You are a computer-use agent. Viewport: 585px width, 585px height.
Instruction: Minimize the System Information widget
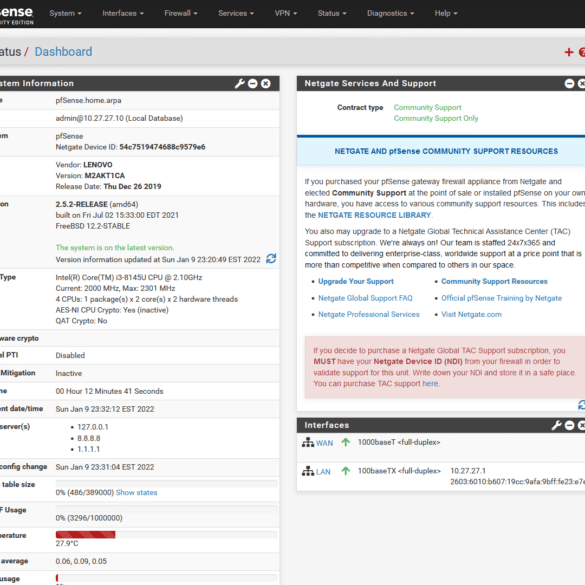coord(253,84)
